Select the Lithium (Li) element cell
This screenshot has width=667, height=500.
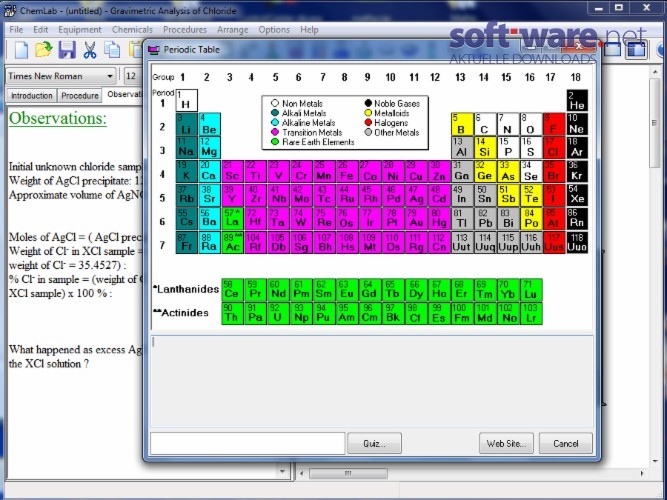click(x=186, y=124)
